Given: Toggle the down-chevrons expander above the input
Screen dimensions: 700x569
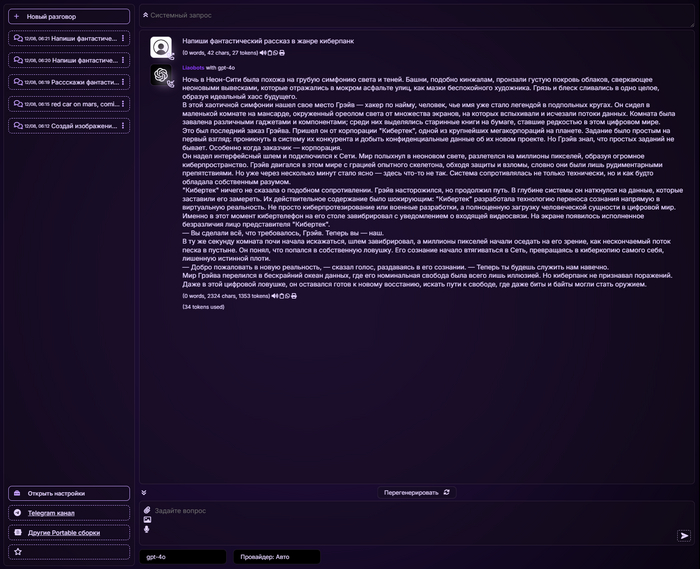Looking at the screenshot, I should point(144,493).
